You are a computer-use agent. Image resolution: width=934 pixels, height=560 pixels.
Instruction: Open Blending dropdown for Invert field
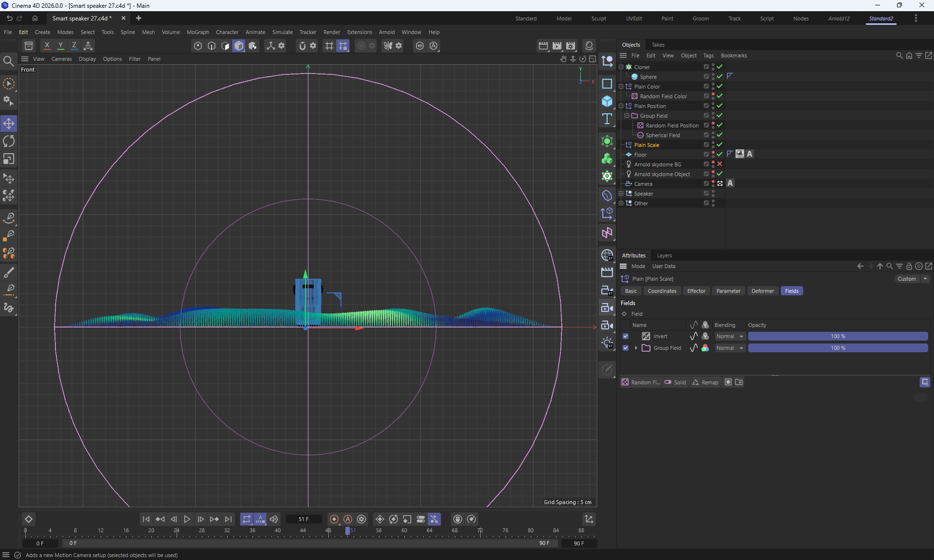730,336
